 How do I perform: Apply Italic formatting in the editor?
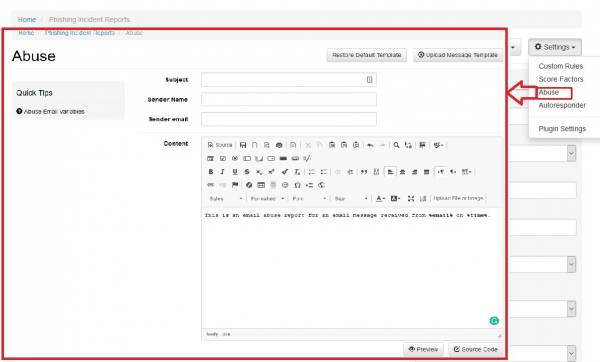pyautogui.click(x=222, y=172)
